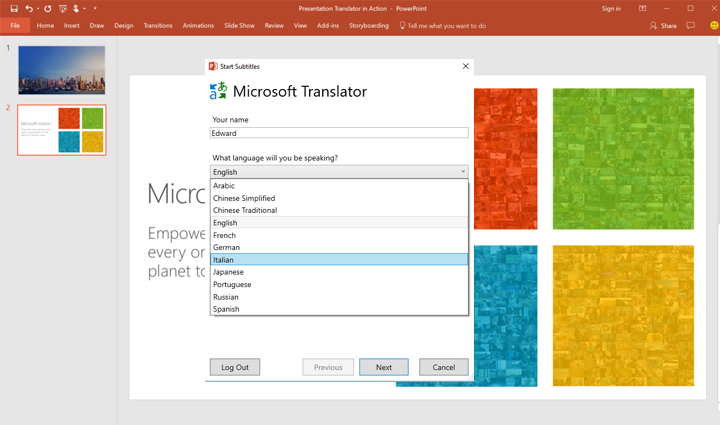Click the Microsoft Translator logo icon
Image resolution: width=720 pixels, height=425 pixels.
click(x=218, y=91)
